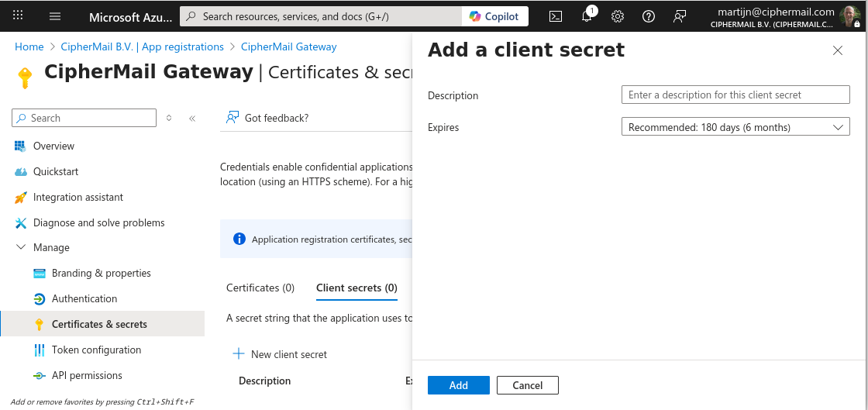Screen dimensions: 868x410
Task: Click the blue Add button
Action: point(458,385)
